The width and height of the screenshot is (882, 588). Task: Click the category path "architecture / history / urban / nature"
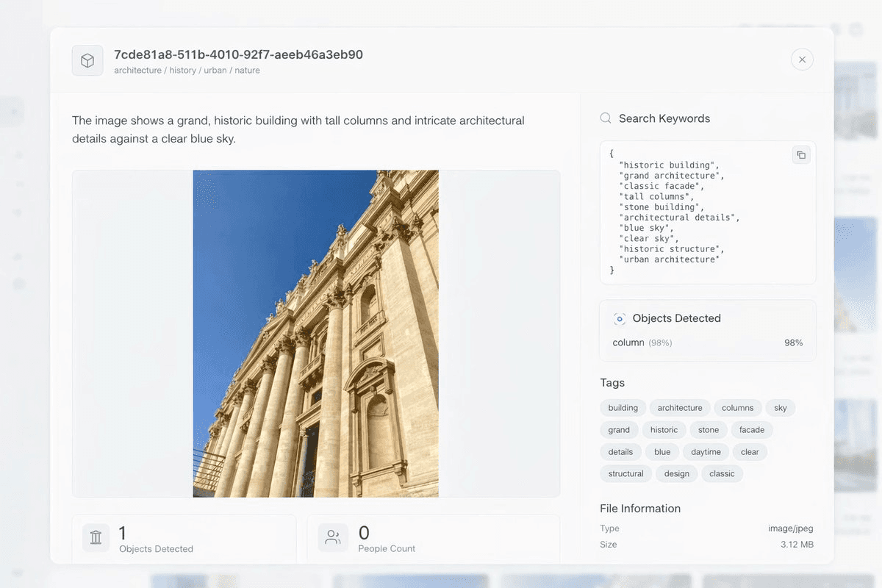[x=187, y=71]
